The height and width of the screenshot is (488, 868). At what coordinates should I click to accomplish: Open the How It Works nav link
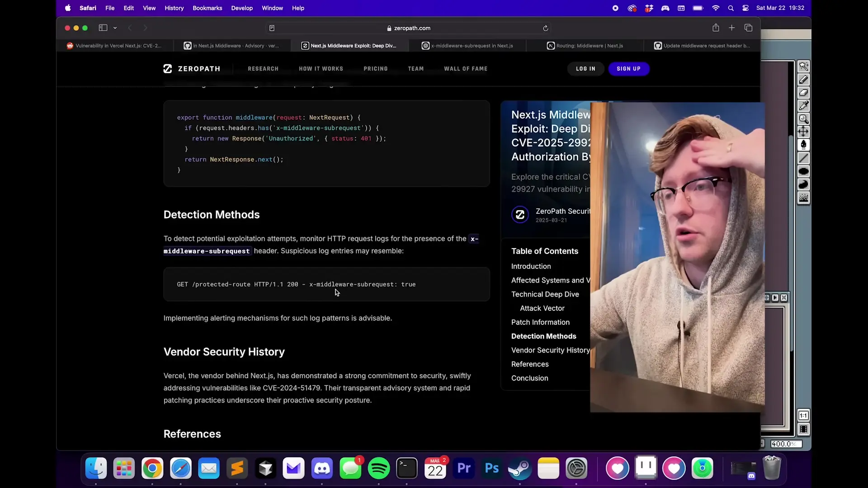321,69
